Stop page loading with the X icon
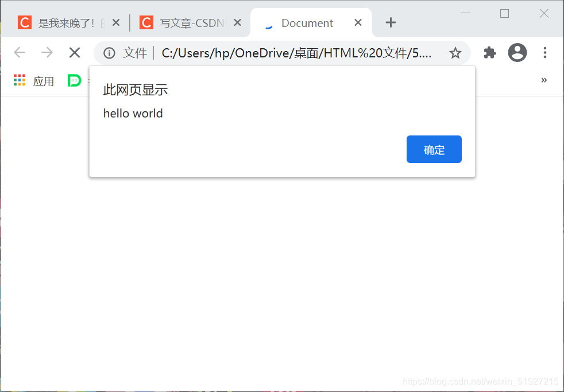Screen dimensions: 564x392 tap(74, 52)
